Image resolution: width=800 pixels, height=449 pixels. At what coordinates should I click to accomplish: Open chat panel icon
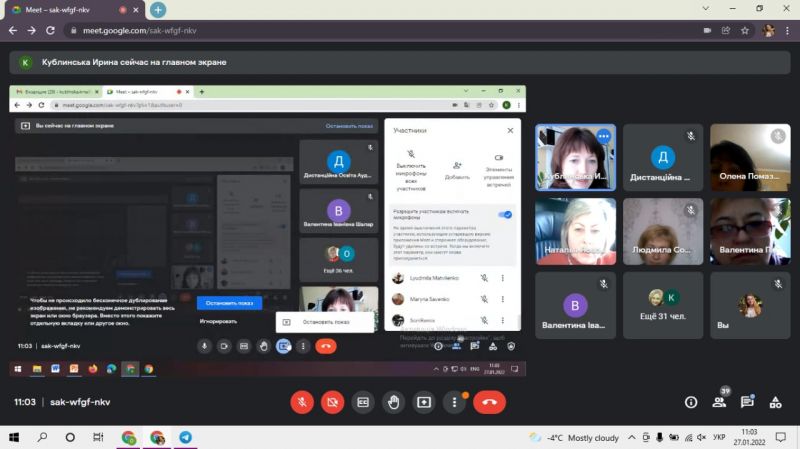pyautogui.click(x=747, y=402)
